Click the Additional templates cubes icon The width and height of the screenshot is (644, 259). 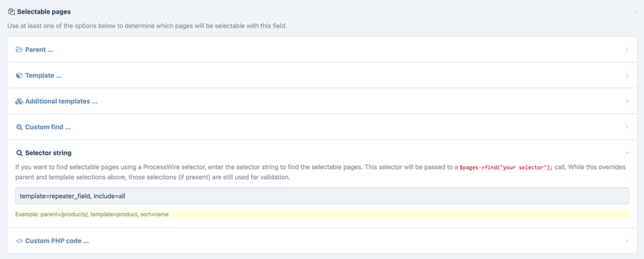19,101
